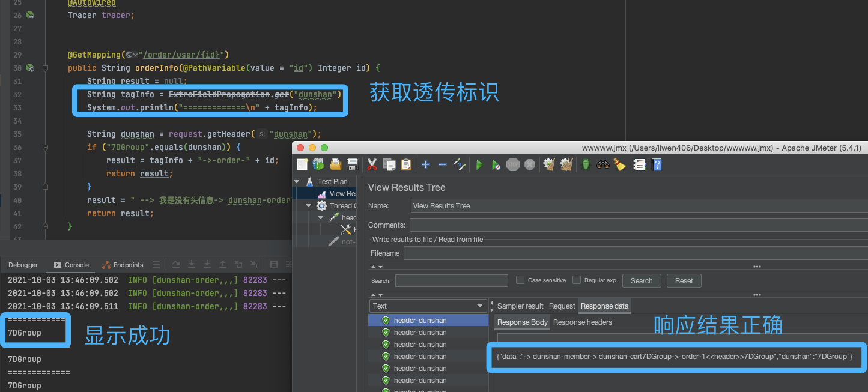Click the Search button

[642, 280]
